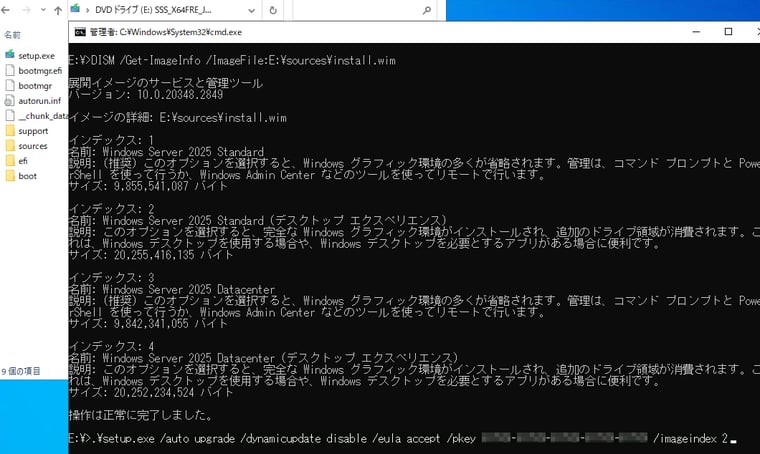Open the recent locations dropdown arrow
Screen dimensions: 760x454
click(x=43, y=10)
